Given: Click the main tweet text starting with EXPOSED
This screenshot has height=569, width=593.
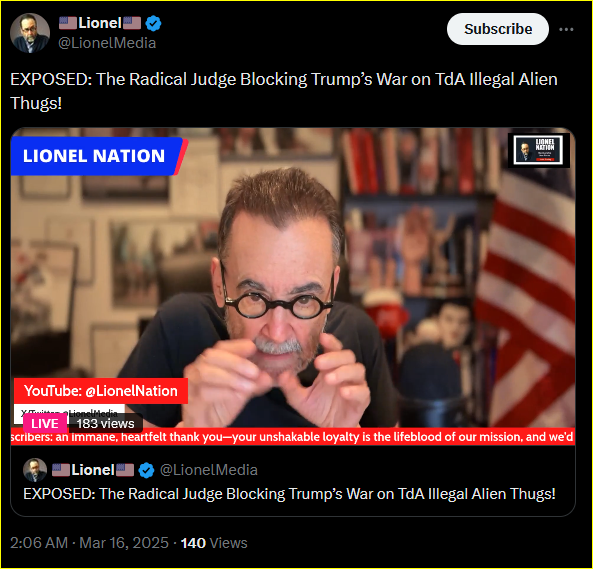Looking at the screenshot, I should [284, 91].
